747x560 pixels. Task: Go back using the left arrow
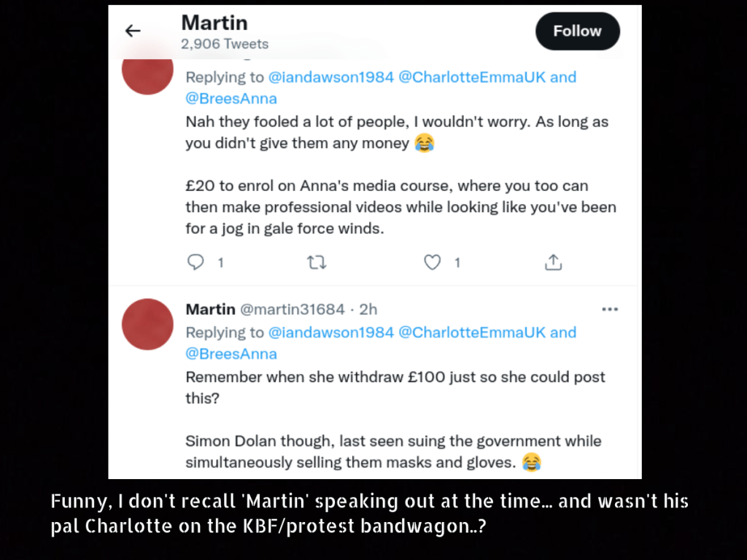[x=133, y=31]
